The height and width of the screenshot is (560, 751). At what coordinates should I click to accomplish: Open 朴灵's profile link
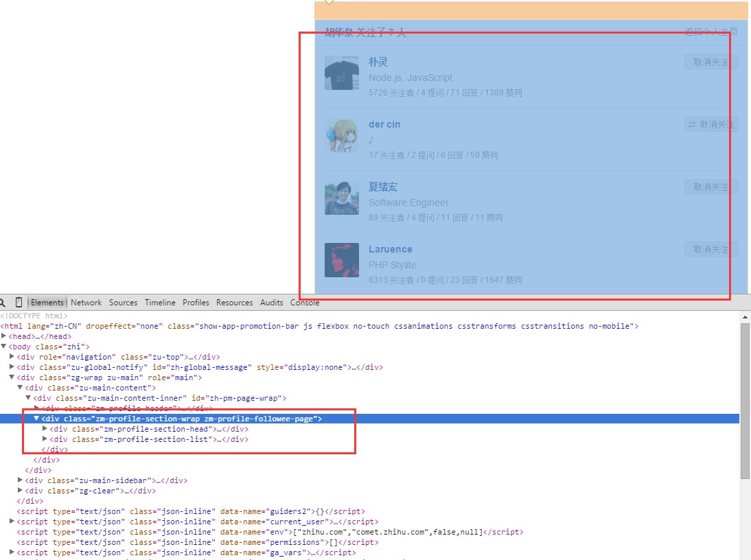[378, 61]
